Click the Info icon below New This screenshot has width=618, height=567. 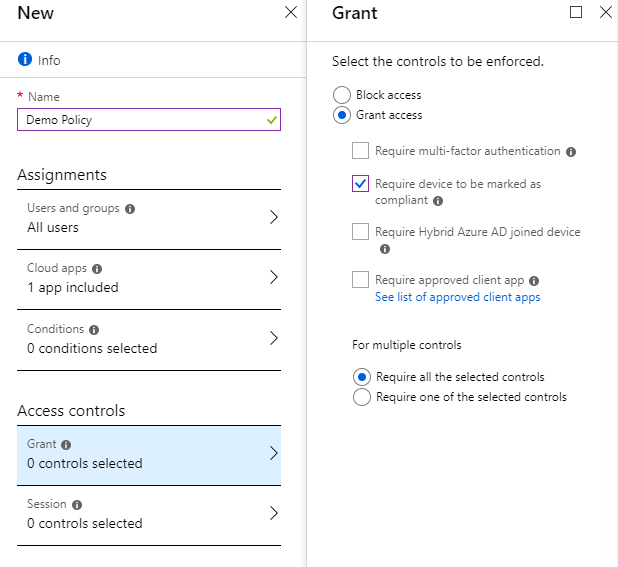tap(25, 60)
